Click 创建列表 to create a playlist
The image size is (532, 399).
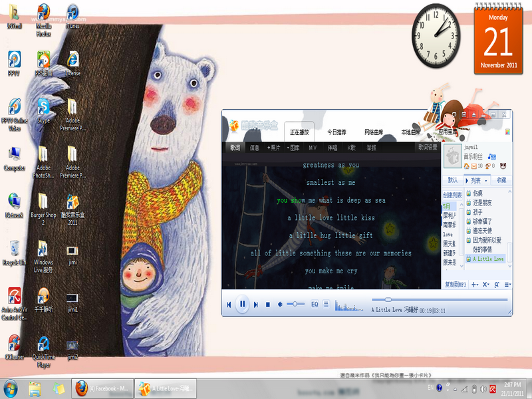(x=452, y=195)
